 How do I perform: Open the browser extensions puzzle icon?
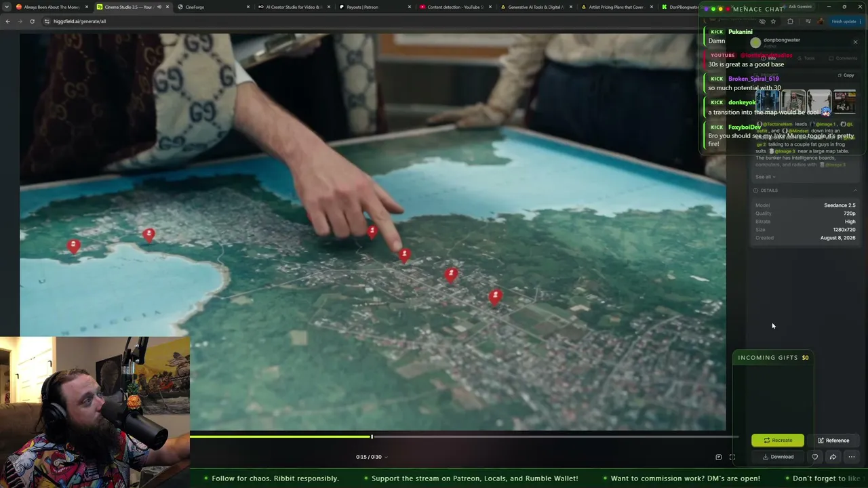790,21
